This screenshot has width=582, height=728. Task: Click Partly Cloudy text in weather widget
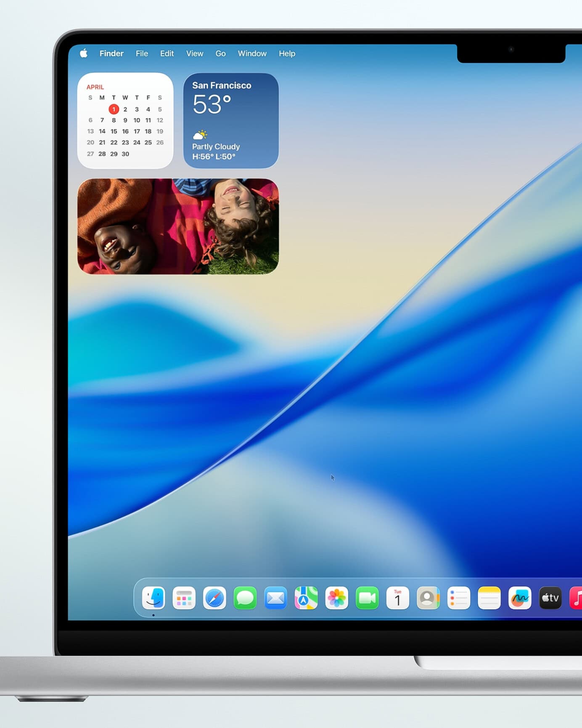point(216,146)
